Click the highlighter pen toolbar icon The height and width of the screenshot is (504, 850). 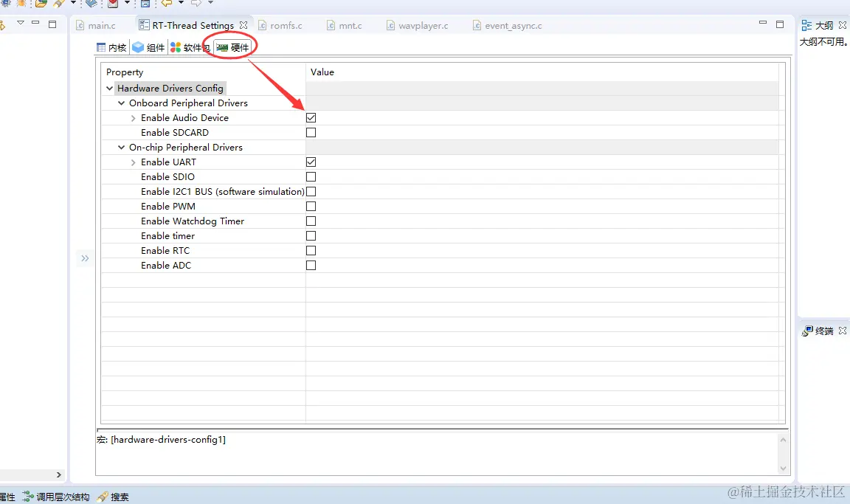pyautogui.click(x=59, y=3)
